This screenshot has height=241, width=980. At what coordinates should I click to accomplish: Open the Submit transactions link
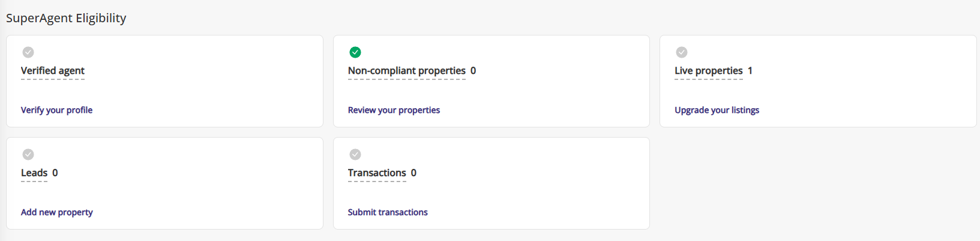pyautogui.click(x=388, y=212)
